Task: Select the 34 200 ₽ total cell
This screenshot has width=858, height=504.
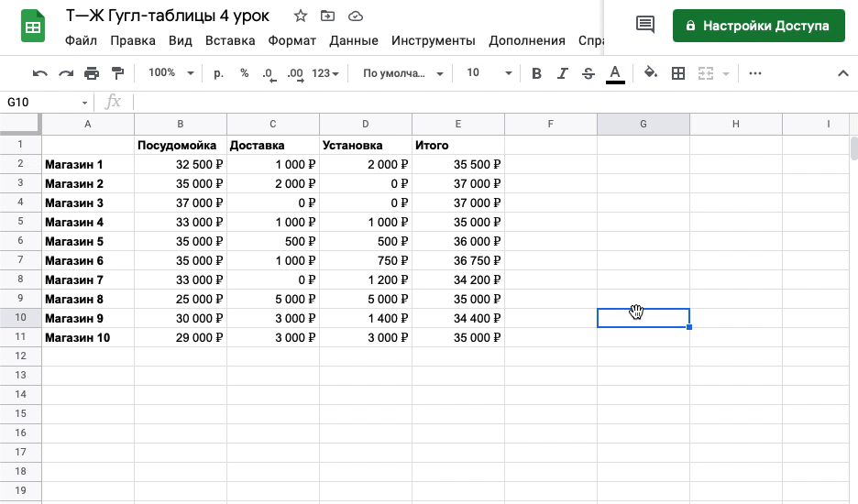Action: pyautogui.click(x=458, y=279)
